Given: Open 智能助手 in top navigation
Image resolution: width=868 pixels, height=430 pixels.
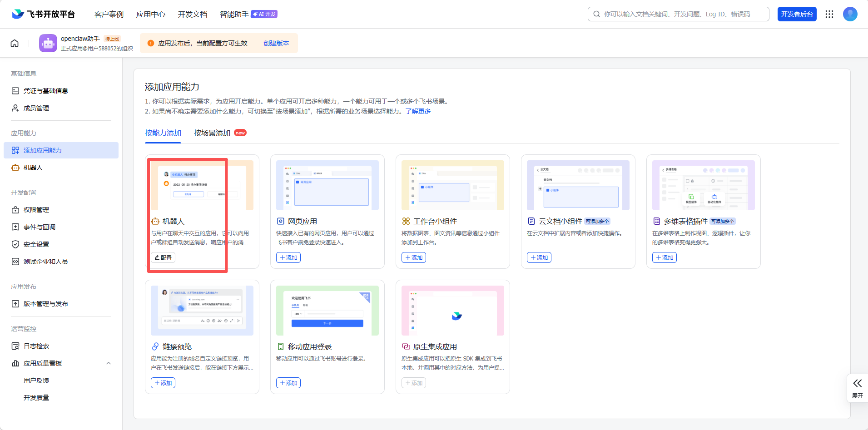Looking at the screenshot, I should [234, 14].
